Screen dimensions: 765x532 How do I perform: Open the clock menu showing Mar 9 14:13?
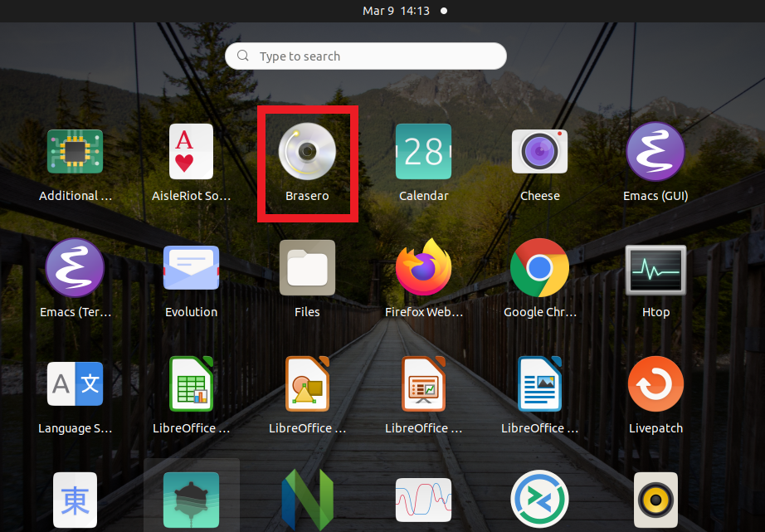(x=396, y=11)
